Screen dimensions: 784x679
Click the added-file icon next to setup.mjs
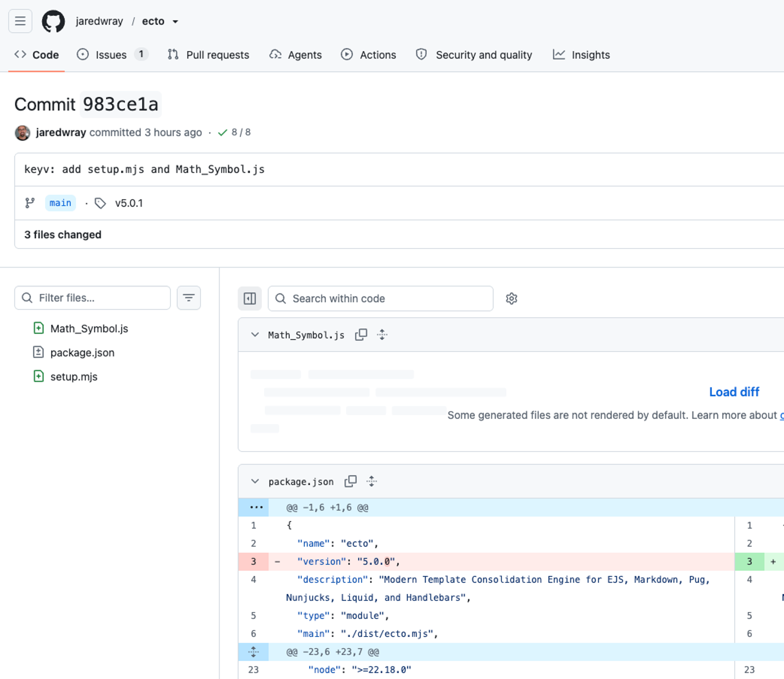click(x=38, y=376)
